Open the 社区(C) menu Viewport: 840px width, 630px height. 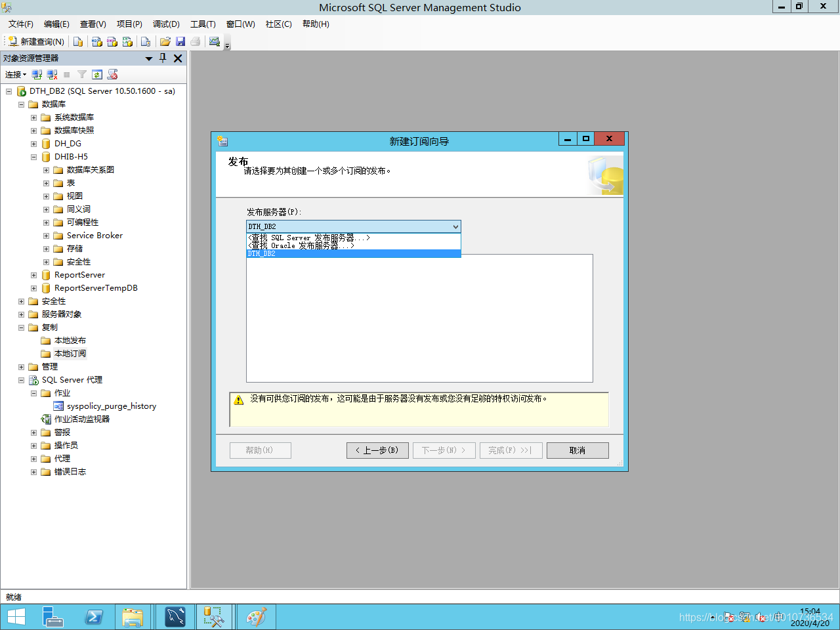pyautogui.click(x=279, y=24)
